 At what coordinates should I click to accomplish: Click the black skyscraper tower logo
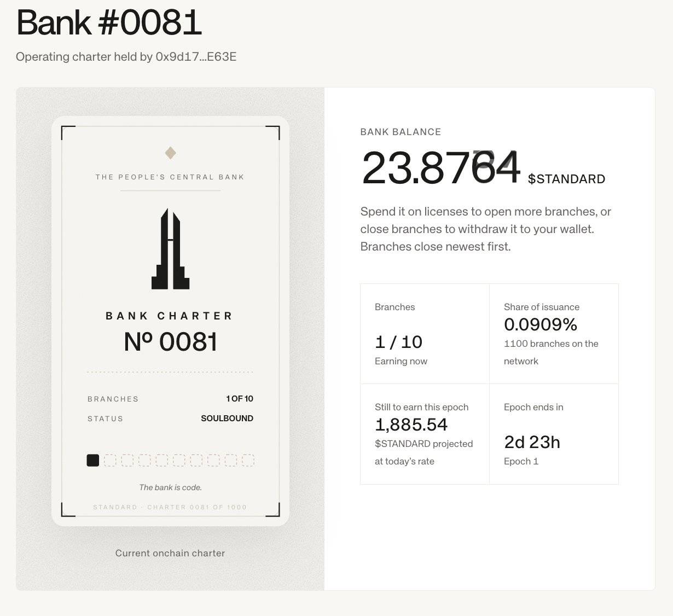[x=170, y=249]
